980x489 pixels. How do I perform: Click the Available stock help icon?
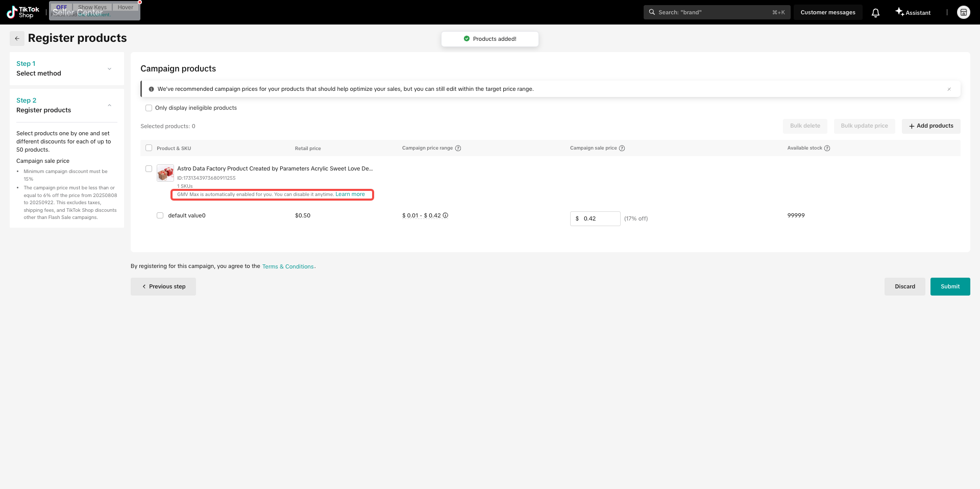point(827,149)
